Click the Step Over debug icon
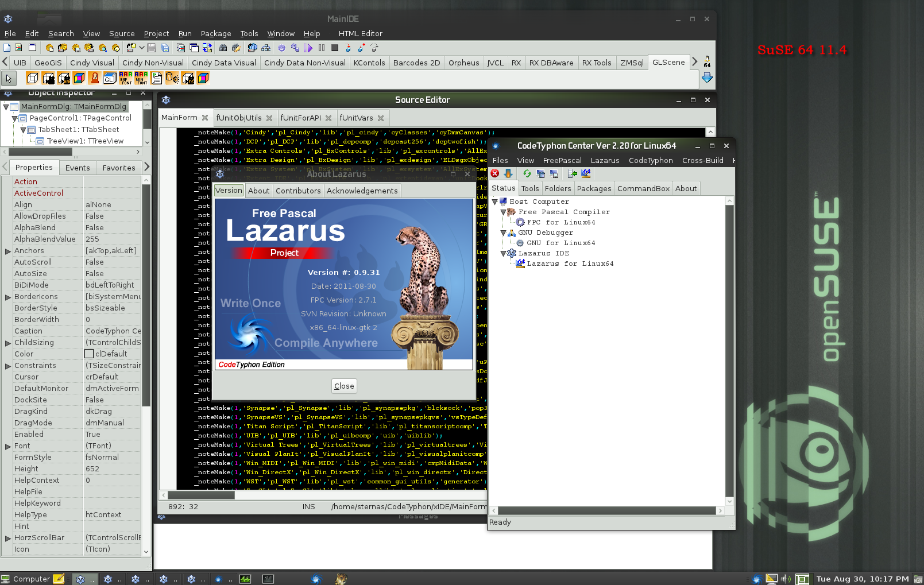924x585 pixels. (x=361, y=48)
